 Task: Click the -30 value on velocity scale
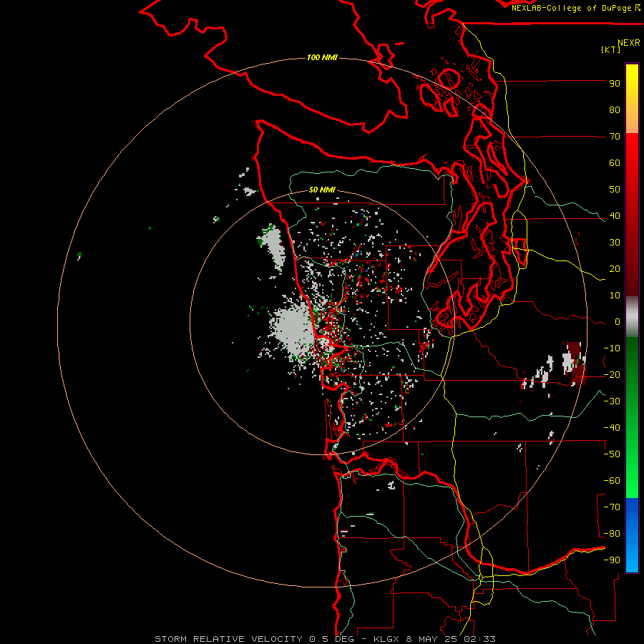[x=612, y=401]
